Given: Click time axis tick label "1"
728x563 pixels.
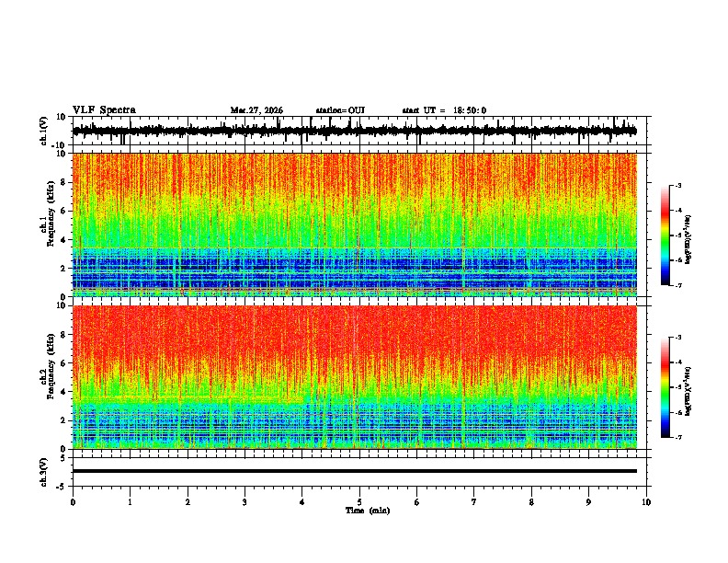Looking at the screenshot, I should pyautogui.click(x=130, y=502).
